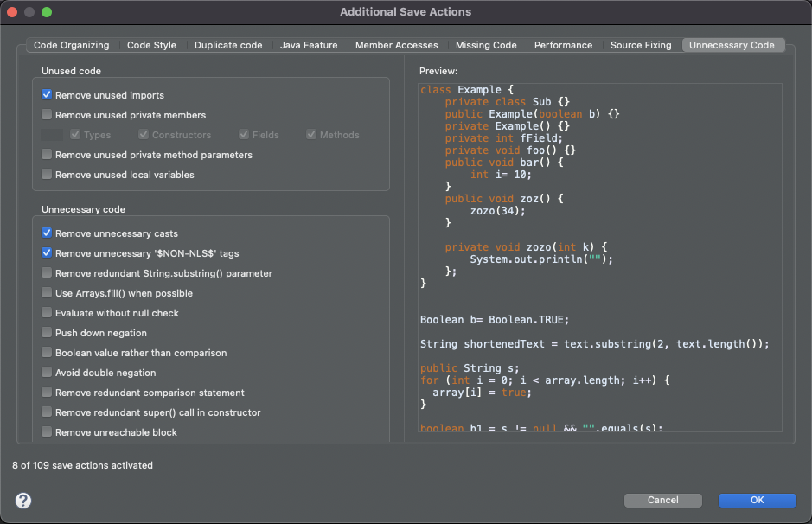Image resolution: width=812 pixels, height=524 pixels.
Task: Click 'public String s;' in preview
Action: click(470, 368)
